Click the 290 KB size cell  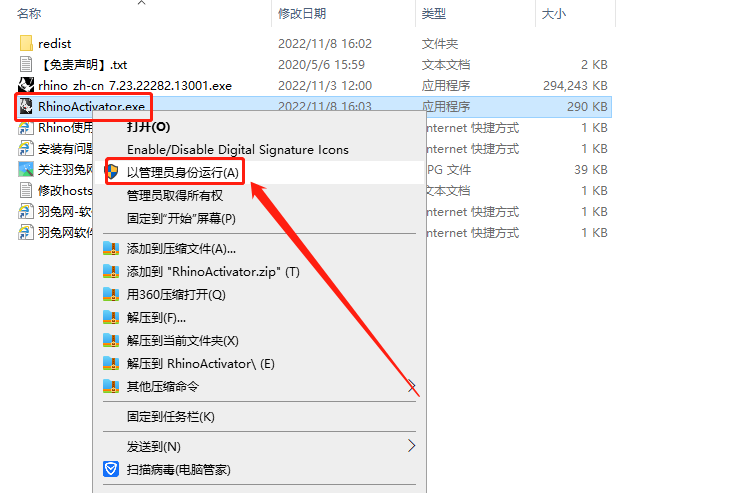point(587,106)
